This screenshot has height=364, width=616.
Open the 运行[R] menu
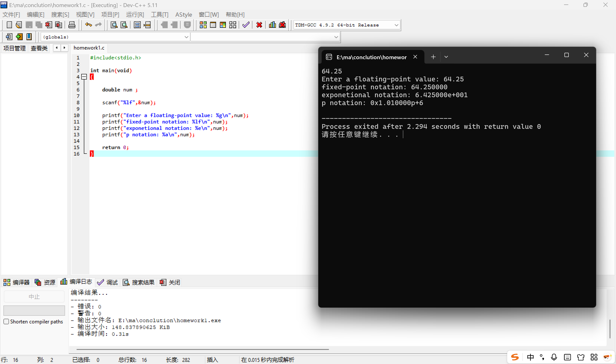point(135,15)
